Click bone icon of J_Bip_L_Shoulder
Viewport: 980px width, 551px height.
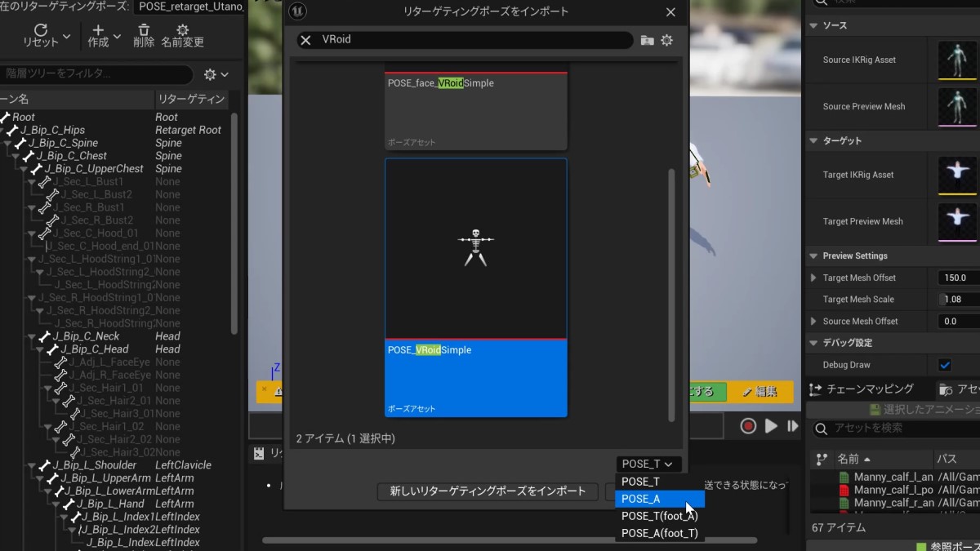click(46, 465)
